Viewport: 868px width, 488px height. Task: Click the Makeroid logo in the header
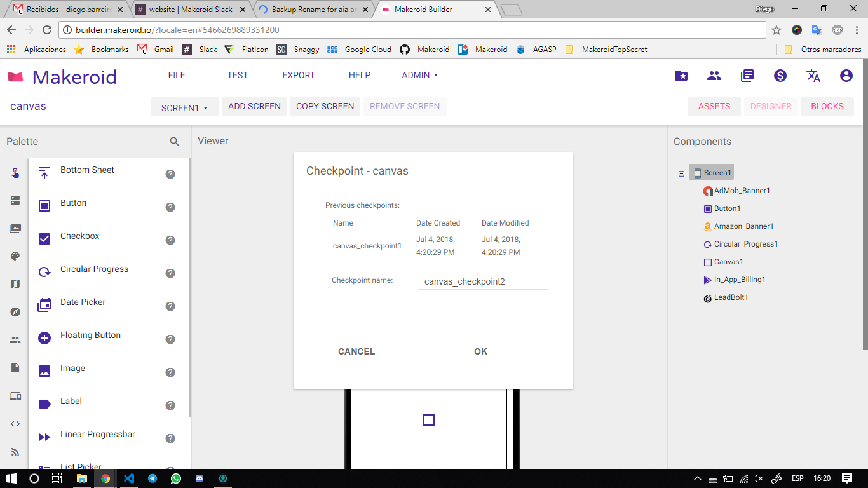coord(62,77)
